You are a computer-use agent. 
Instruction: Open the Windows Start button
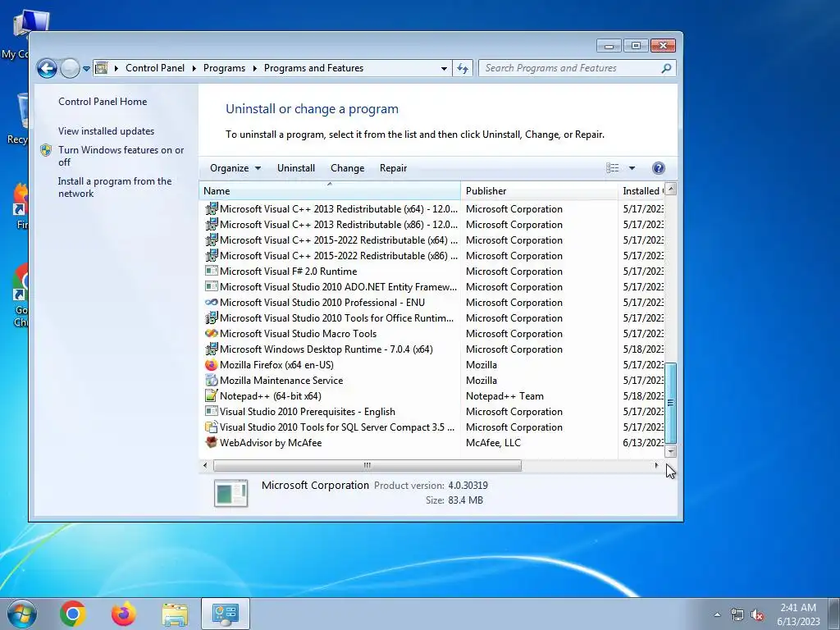tap(22, 614)
